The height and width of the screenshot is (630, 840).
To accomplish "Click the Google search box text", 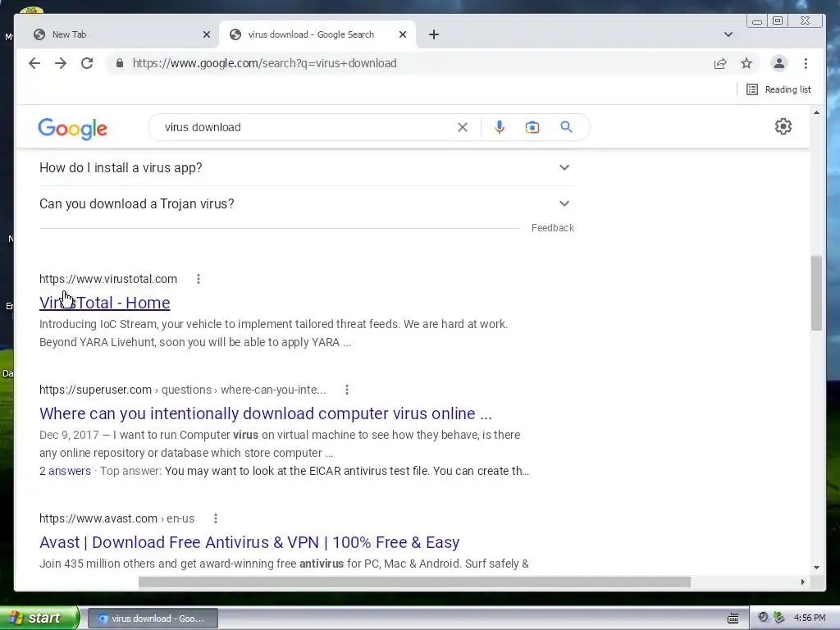I will [203, 127].
